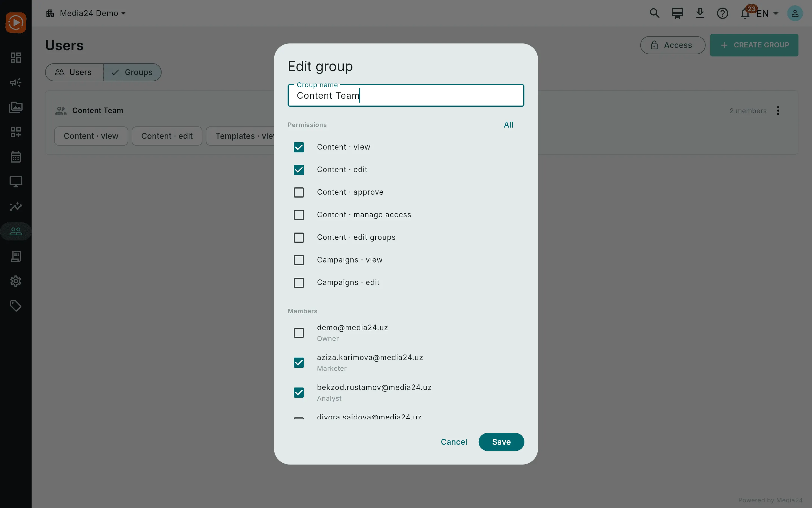The image size is (812, 508).
Task: Open the campaigns megaphone icon in sidebar
Action: [16, 82]
